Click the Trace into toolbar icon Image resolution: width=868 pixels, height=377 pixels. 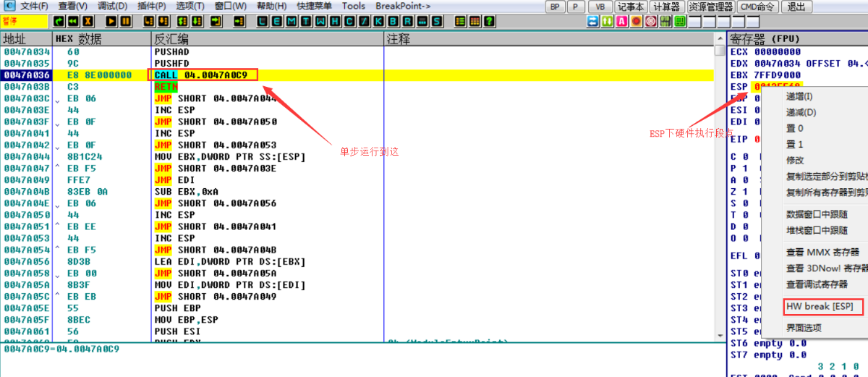(182, 21)
